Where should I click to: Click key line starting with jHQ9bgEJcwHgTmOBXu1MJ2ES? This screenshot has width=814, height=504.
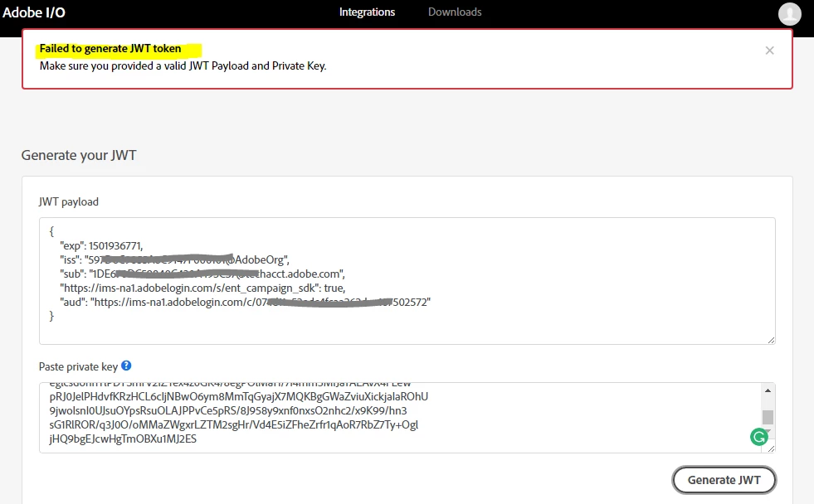[x=123, y=439]
